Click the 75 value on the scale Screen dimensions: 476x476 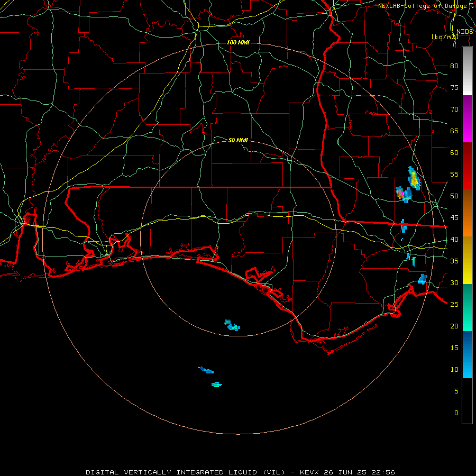tap(454, 87)
